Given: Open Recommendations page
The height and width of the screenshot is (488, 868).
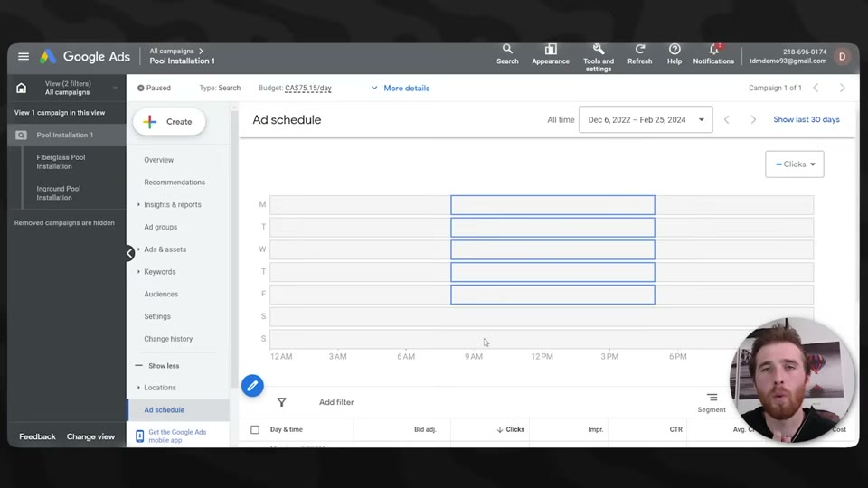Looking at the screenshot, I should click(175, 182).
